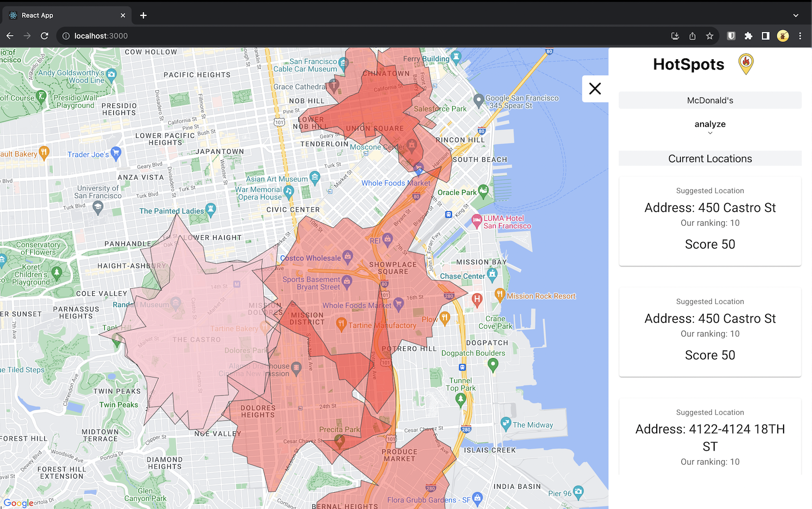Click the Tartine Manufactory restaurant pin
The width and height of the screenshot is (812, 509).
341,324
